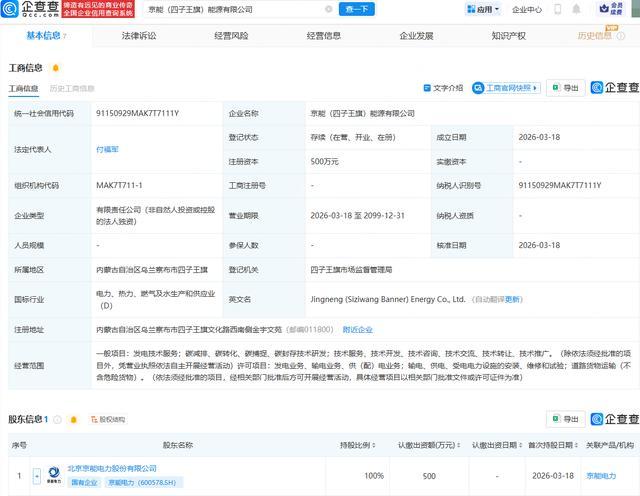Open the mobile phone icon in header
Viewport: 640px width, 496px height.
pos(557,9)
